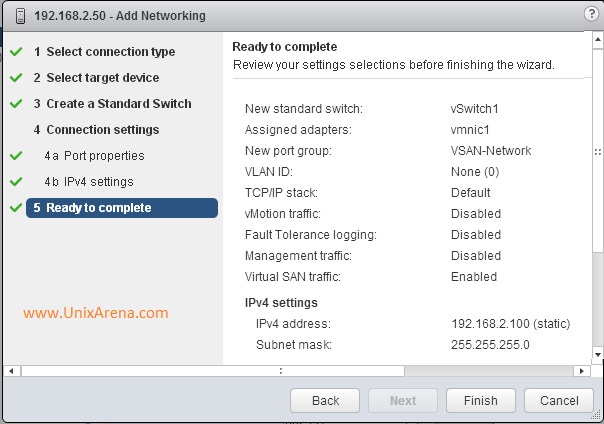This screenshot has height=424, width=604.
Task: Click the Back button
Action: [x=325, y=401]
